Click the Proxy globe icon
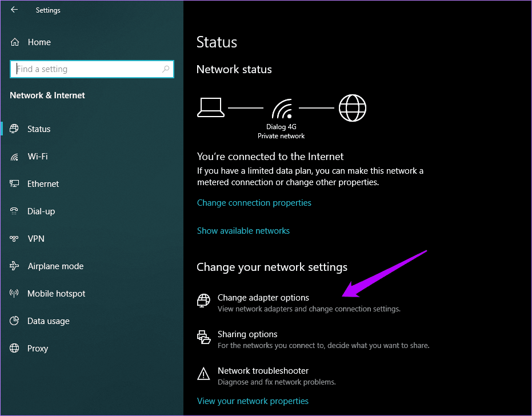Image resolution: width=532 pixels, height=416 pixels. pyautogui.click(x=14, y=348)
